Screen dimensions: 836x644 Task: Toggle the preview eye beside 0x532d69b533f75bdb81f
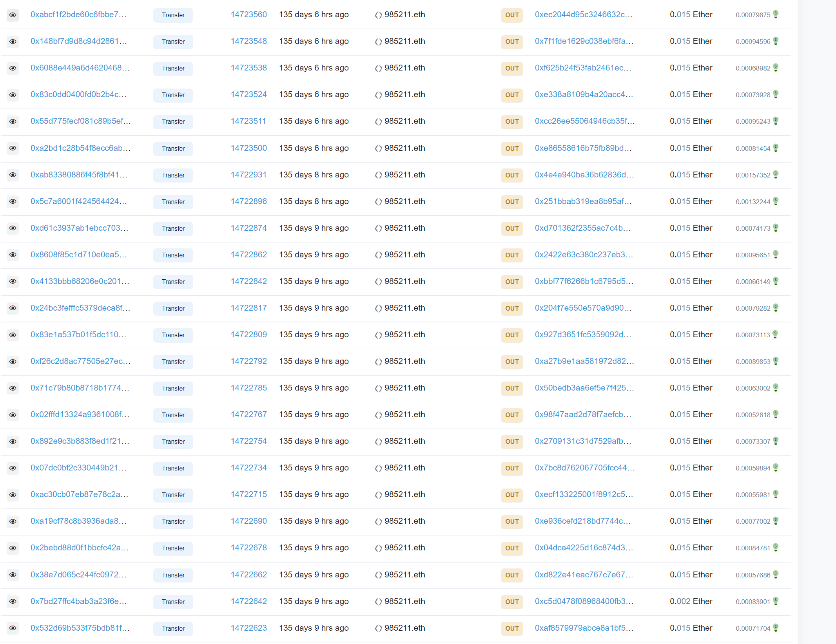(x=13, y=628)
